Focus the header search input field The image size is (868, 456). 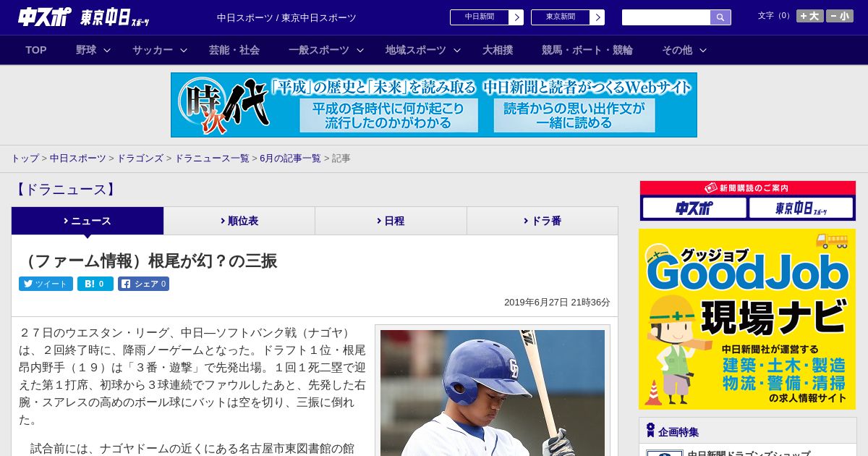(666, 17)
